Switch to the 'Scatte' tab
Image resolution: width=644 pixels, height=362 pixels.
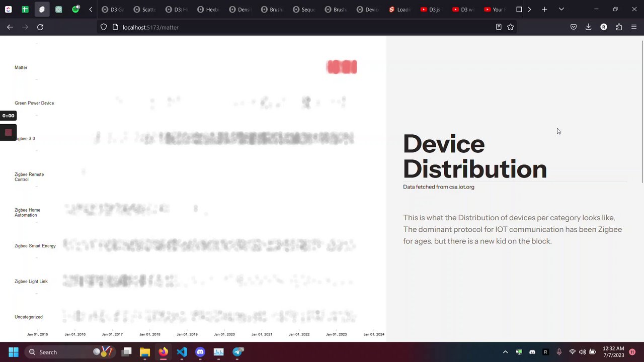pyautogui.click(x=144, y=10)
